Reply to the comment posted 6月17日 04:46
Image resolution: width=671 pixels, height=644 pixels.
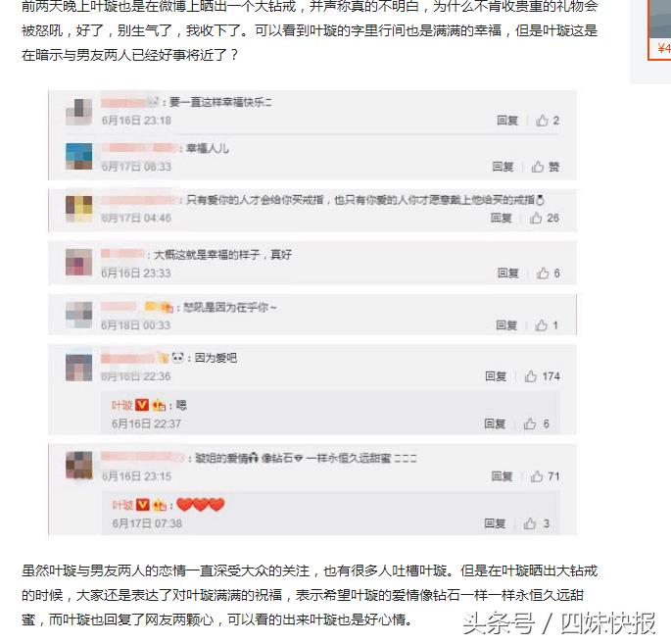click(x=502, y=218)
